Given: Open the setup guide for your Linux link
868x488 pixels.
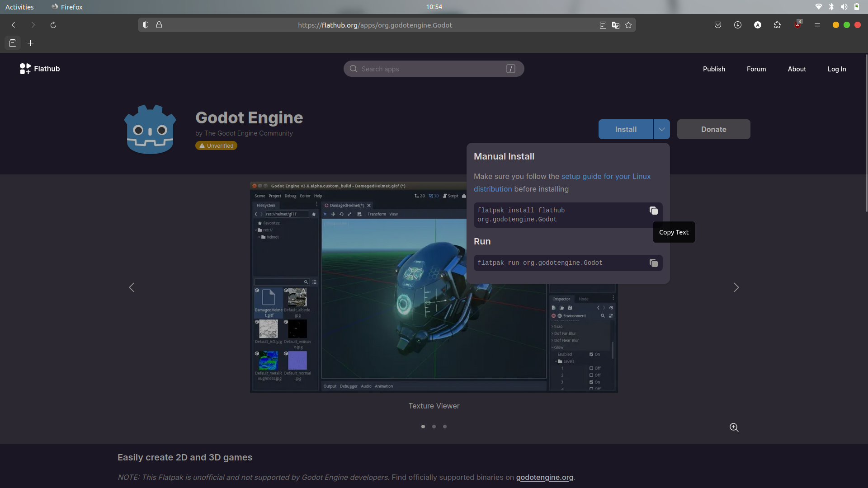Looking at the screenshot, I should click(x=562, y=183).
